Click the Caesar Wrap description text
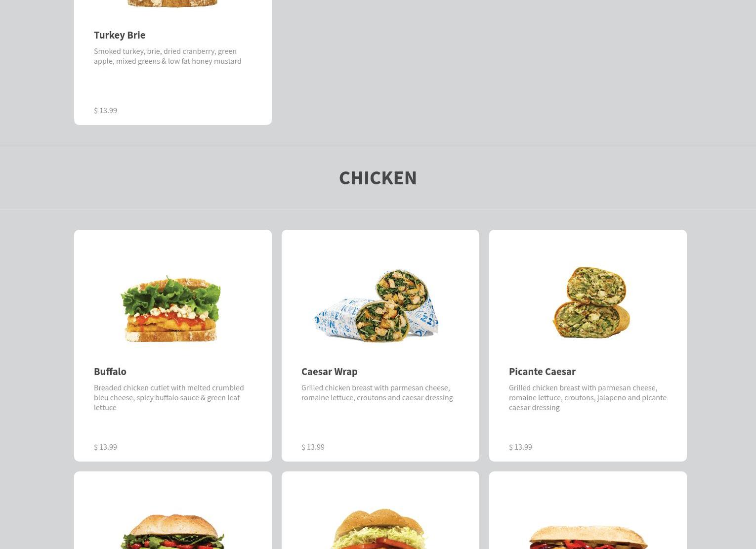This screenshot has height=549, width=756. 377,392
